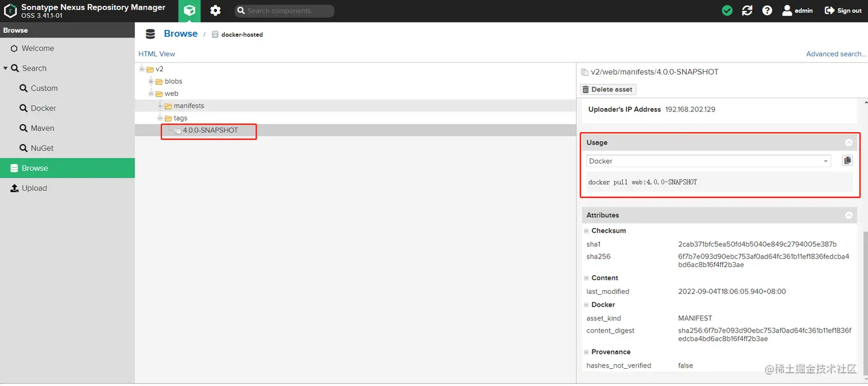Select the manifests folder label

(189, 106)
